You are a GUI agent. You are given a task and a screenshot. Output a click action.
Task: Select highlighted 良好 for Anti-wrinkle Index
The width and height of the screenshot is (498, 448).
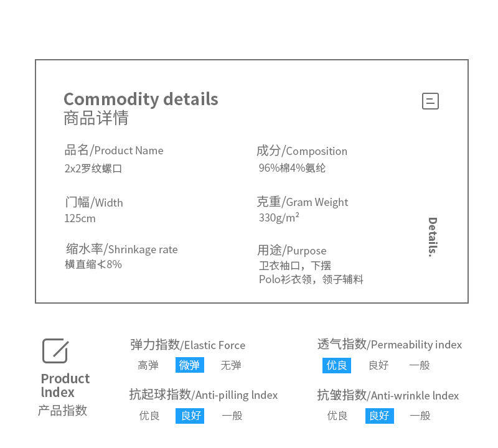pyautogui.click(x=379, y=416)
